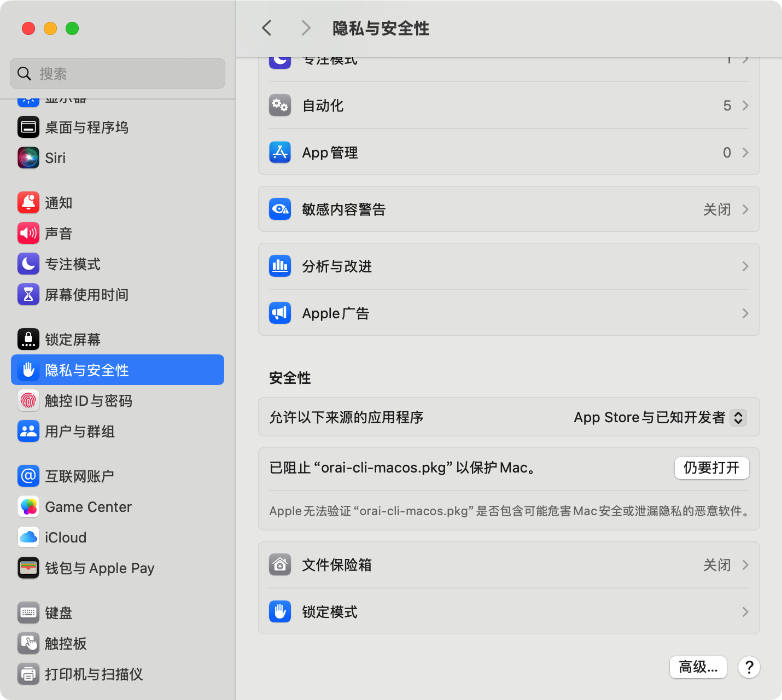
Task: Open 高级... security options
Action: pos(698,667)
